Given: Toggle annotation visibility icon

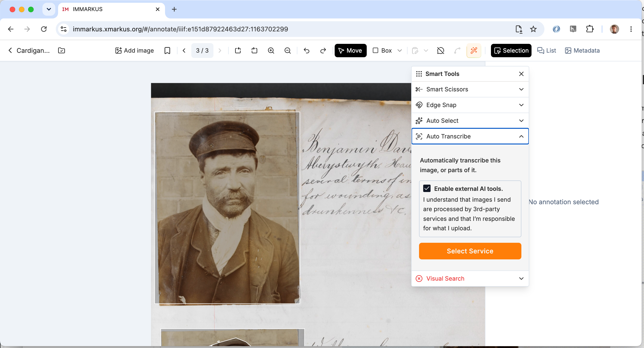Looking at the screenshot, I should tap(440, 51).
